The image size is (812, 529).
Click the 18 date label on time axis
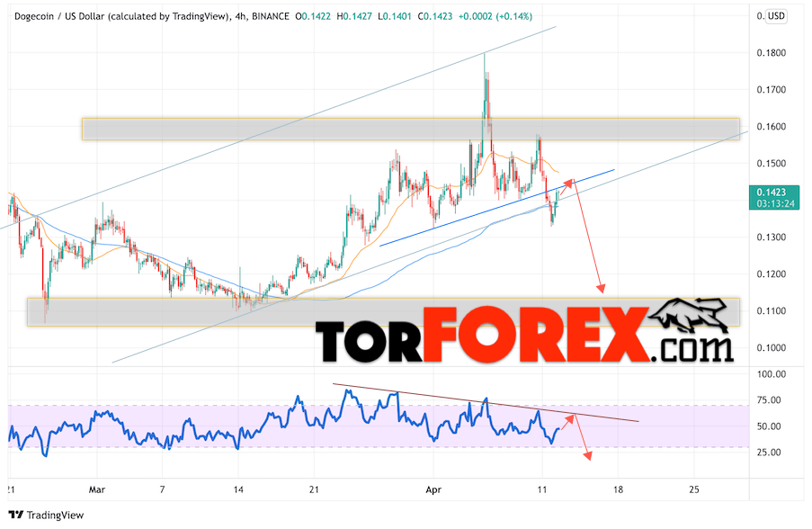point(618,489)
